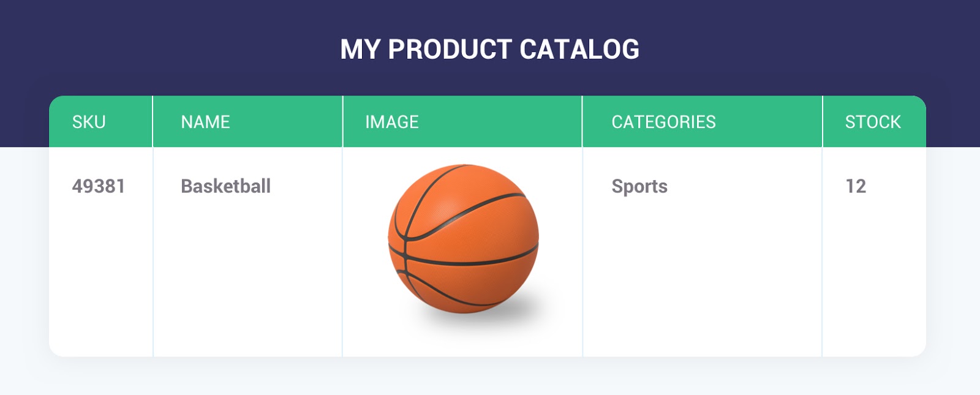
Task: Click the CATEGORIES column header
Action: [663, 121]
